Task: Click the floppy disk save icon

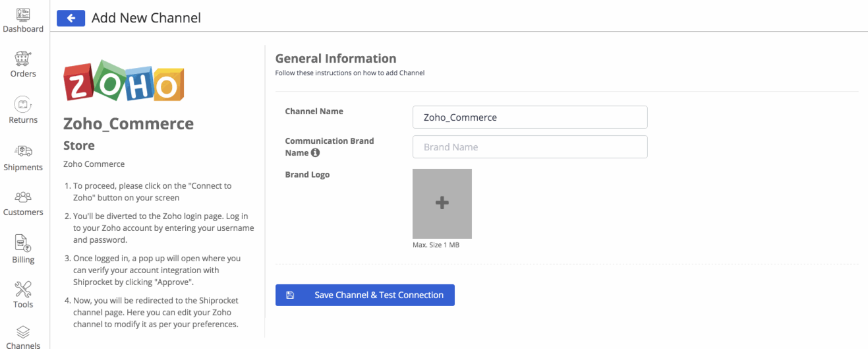Action: (x=290, y=295)
